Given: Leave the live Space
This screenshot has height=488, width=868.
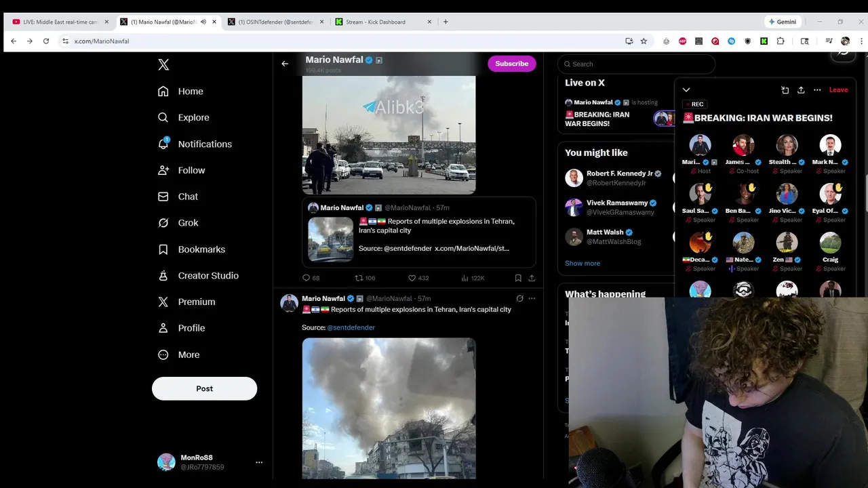Looking at the screenshot, I should (838, 89).
